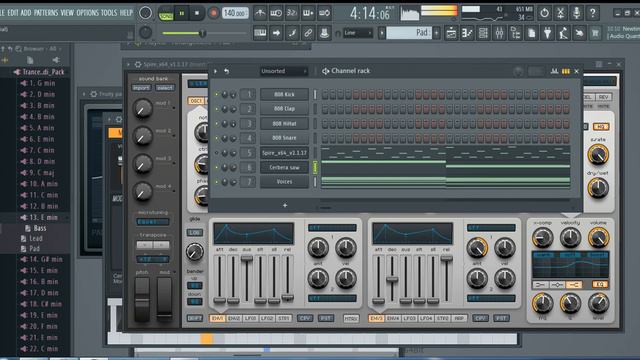Screen dimensions: 640x360
Task: Toggle the auto-scroll arrow icon
Action: pyautogui.click(x=276, y=33)
